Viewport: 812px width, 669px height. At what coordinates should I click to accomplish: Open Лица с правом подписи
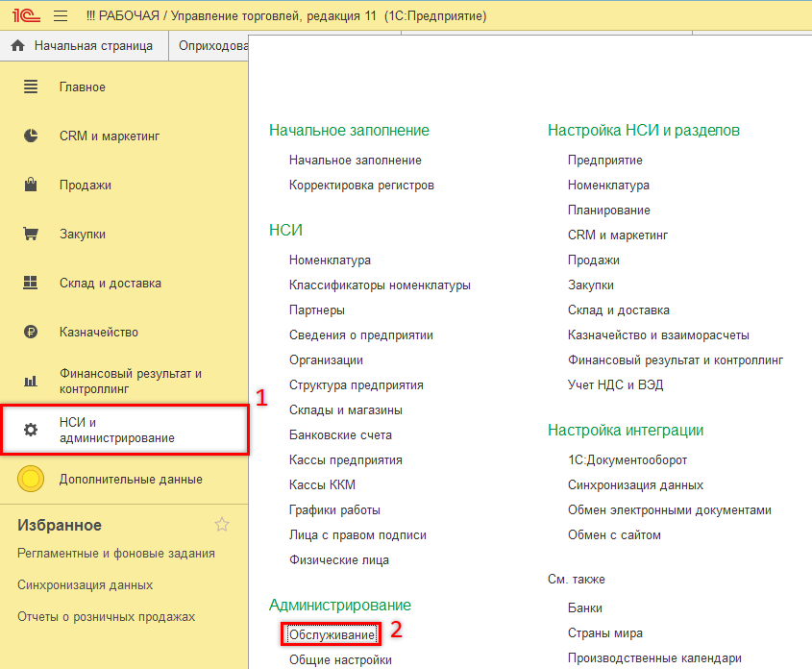357,534
